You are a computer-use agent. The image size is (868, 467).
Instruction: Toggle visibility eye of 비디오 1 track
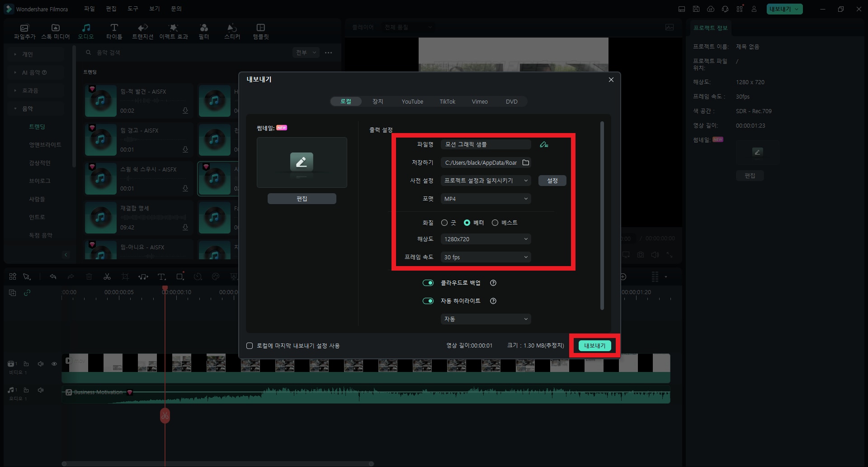[x=54, y=364]
